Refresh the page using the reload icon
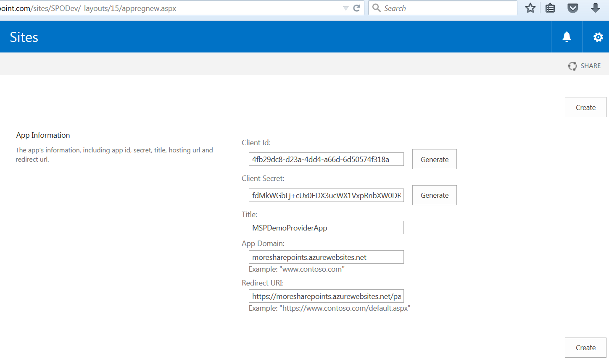The image size is (609, 364). pyautogui.click(x=356, y=8)
